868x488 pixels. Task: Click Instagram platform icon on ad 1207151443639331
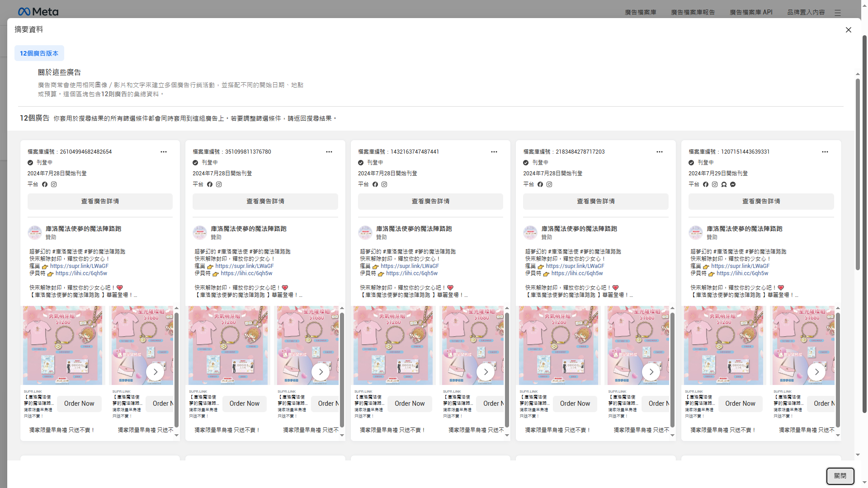(715, 184)
